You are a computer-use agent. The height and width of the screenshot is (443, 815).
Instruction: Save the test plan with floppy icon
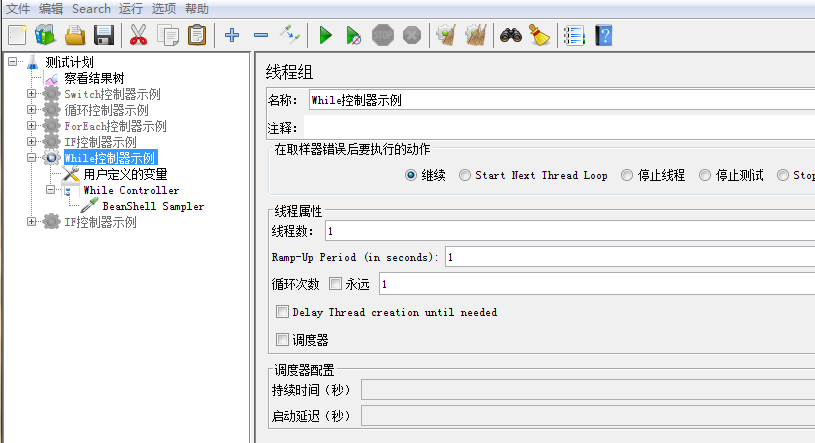[104, 35]
